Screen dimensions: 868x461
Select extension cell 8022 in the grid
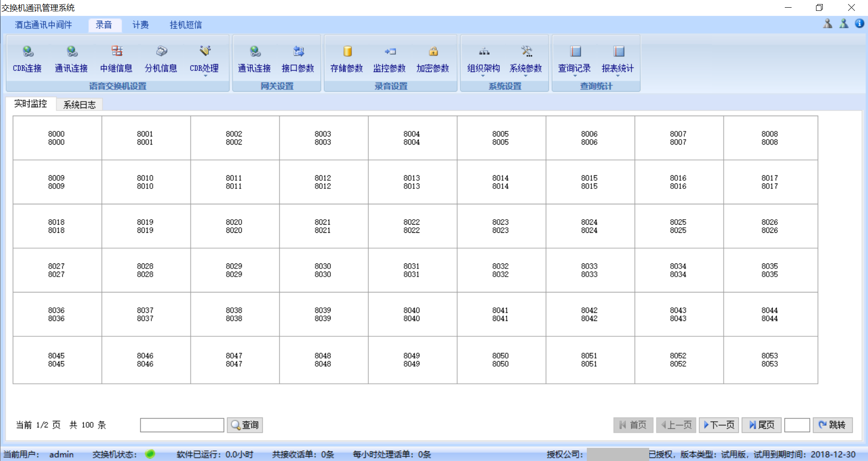pos(412,226)
